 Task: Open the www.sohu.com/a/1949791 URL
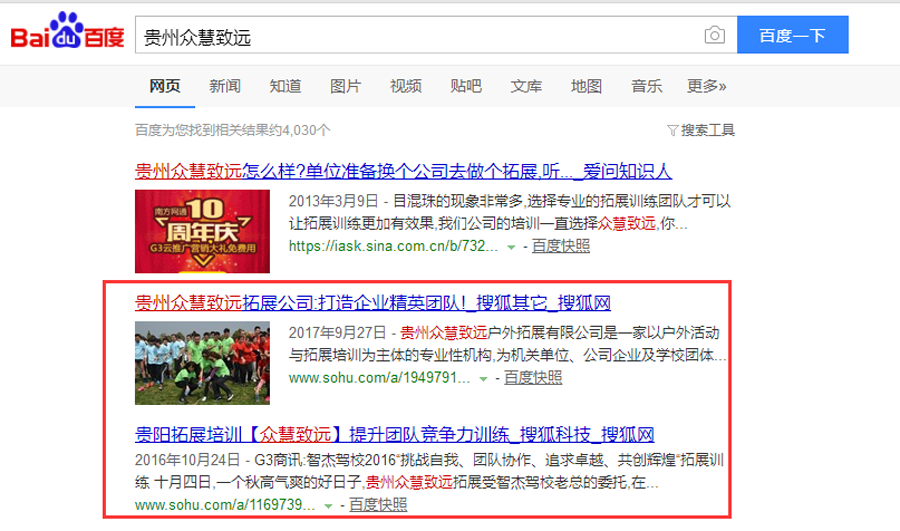click(379, 378)
